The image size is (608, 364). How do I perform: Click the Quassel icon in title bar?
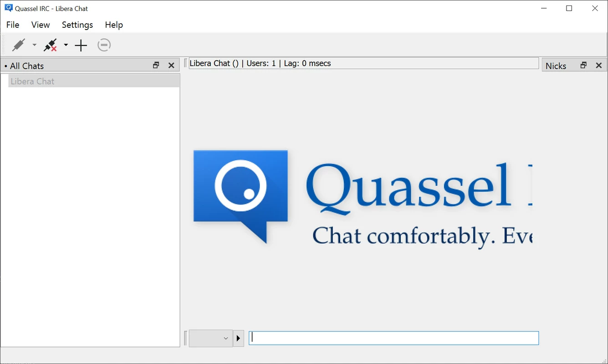[9, 8]
